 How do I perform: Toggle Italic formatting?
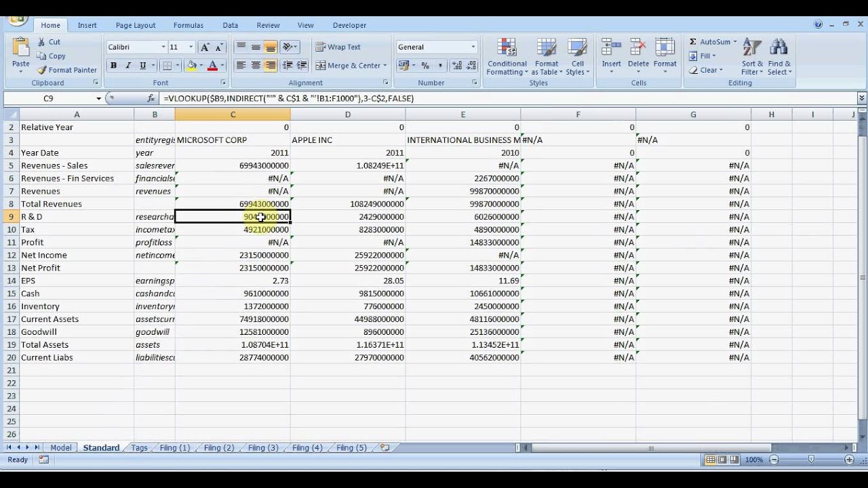[x=127, y=66]
